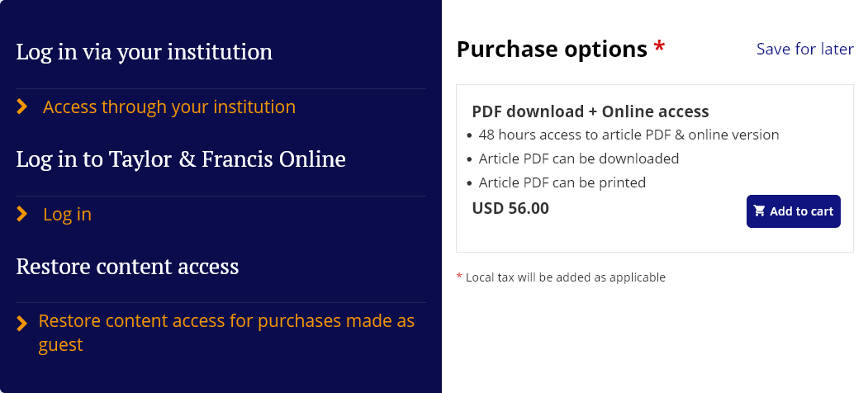Click the red asterisk before Local tax note
The height and width of the screenshot is (393, 868).
[459, 277]
